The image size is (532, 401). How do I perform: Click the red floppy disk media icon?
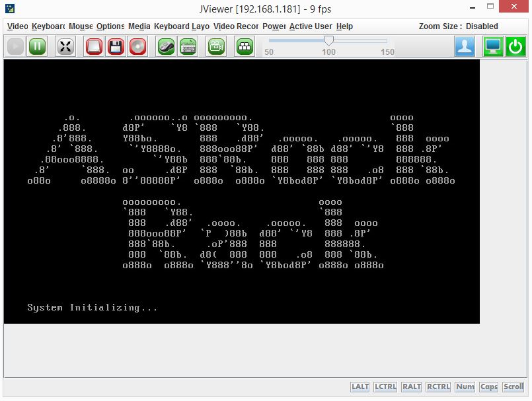pos(116,47)
